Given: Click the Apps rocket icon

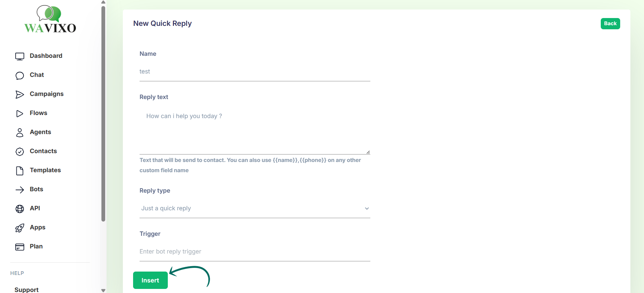Looking at the screenshot, I should click(x=20, y=228).
